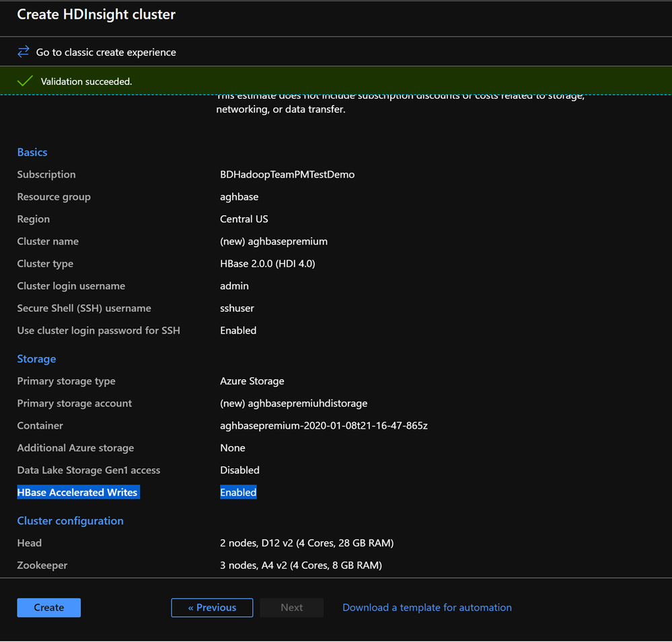This screenshot has width=672, height=642.
Task: Select region value 'Central US'
Action: click(x=244, y=219)
